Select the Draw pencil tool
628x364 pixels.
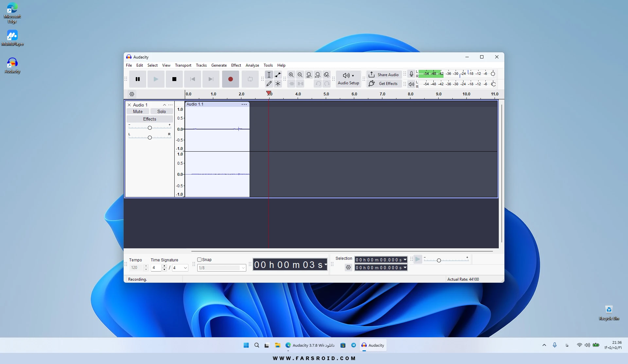(x=269, y=84)
